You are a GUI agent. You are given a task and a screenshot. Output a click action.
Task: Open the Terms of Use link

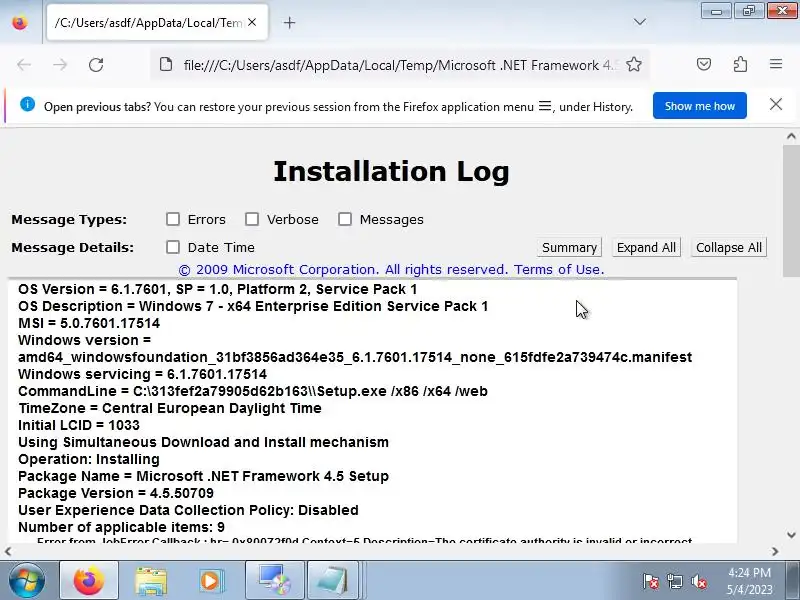559,269
